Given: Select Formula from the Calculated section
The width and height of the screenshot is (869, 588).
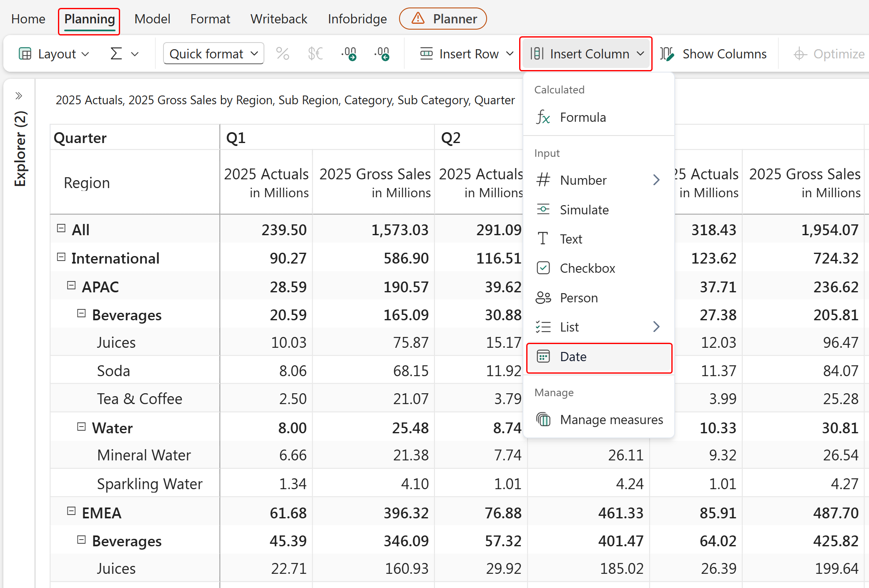Looking at the screenshot, I should [x=599, y=117].
